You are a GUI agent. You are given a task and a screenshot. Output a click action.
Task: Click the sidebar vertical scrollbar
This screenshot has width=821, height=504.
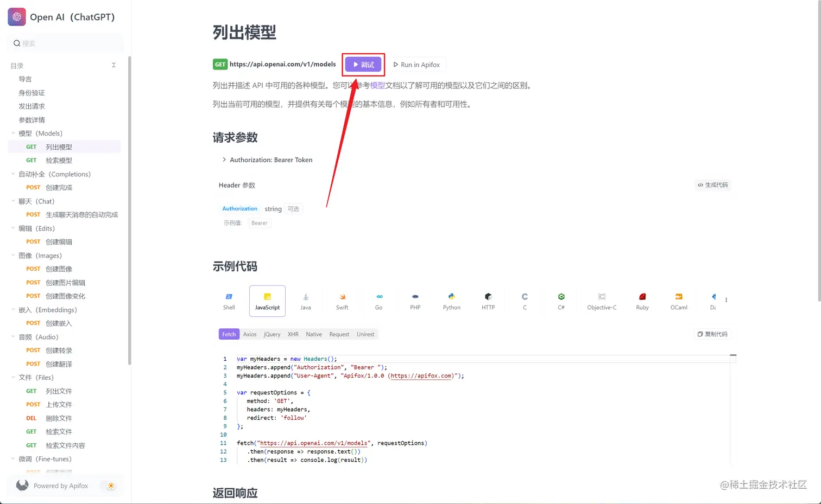pyautogui.click(x=129, y=210)
